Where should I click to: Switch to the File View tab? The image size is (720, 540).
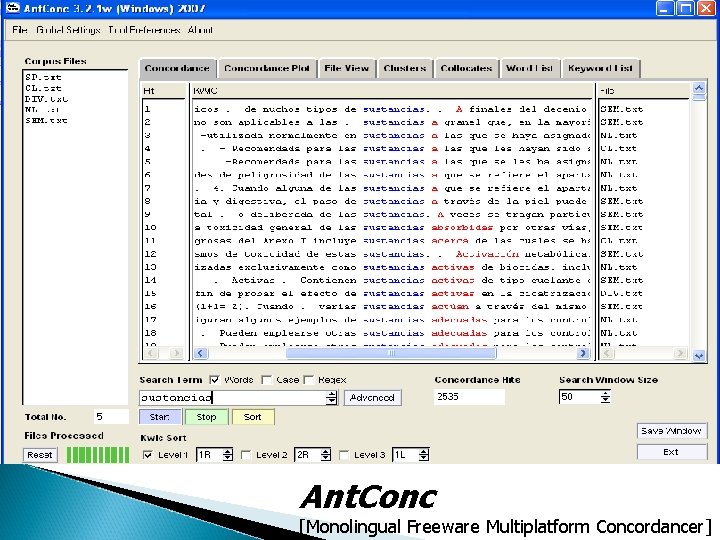pos(346,68)
